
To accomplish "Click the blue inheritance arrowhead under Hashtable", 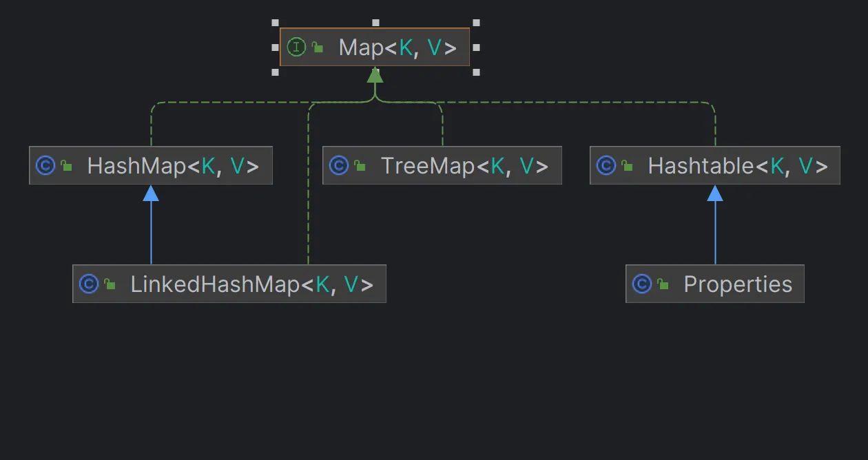I will tap(715, 194).
